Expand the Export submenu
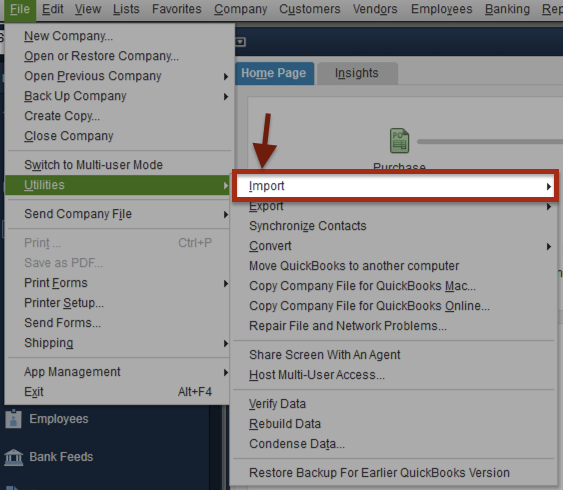This screenshot has width=563, height=490. coord(395,206)
